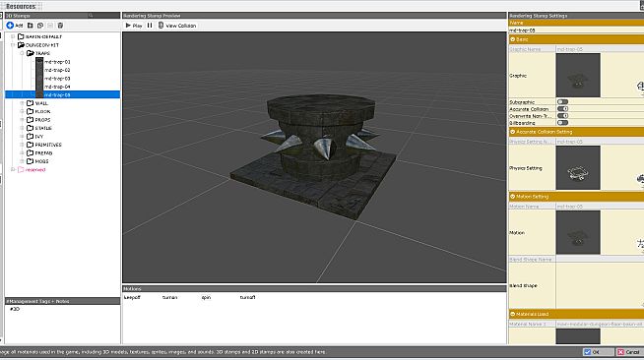
Task: Click the grayed-out icon left of the trash
Action: pyautogui.click(x=50, y=26)
